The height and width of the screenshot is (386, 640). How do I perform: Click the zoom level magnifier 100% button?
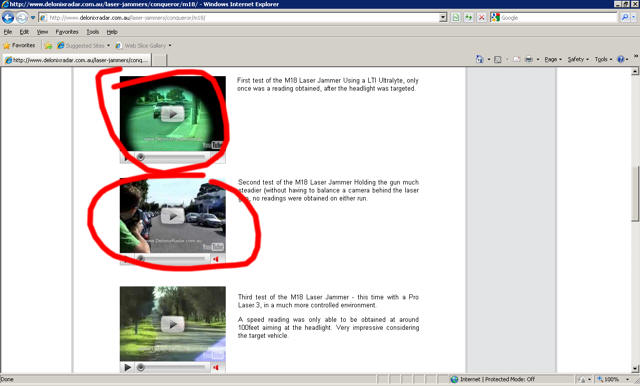608,379
